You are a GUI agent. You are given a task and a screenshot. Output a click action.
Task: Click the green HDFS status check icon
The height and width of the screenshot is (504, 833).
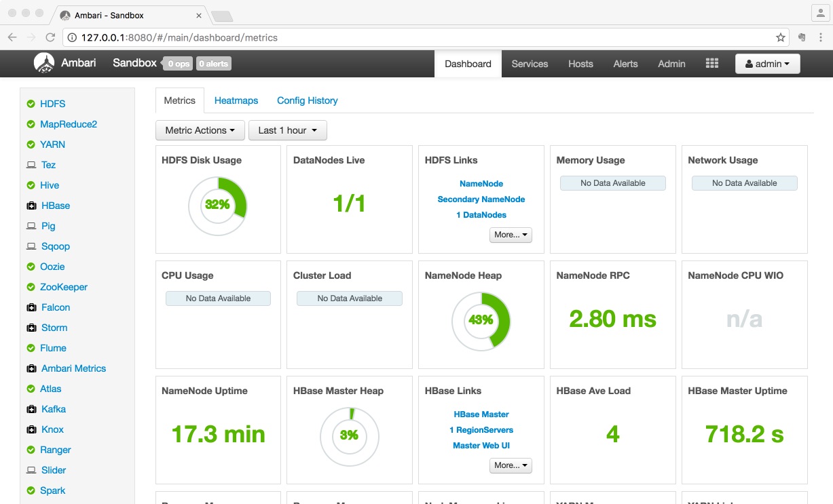pyautogui.click(x=31, y=104)
